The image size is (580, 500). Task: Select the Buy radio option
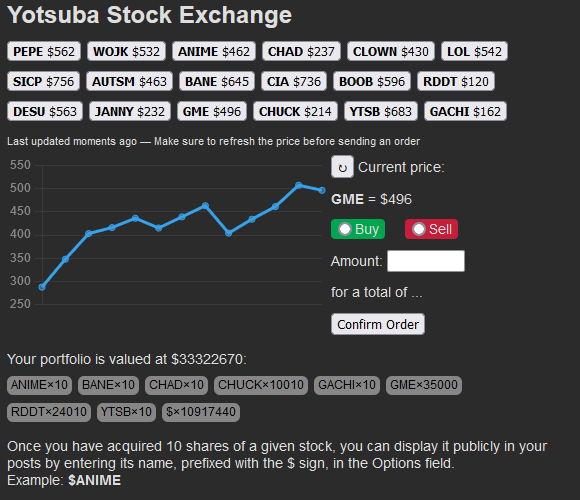click(345, 229)
